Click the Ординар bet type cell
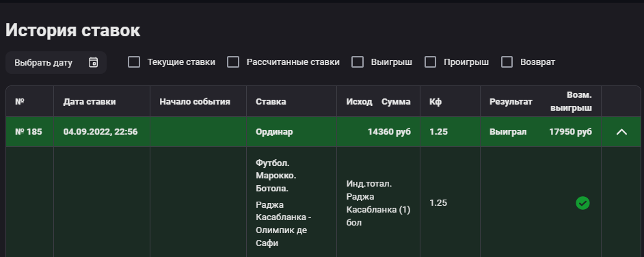644x257 pixels. [x=274, y=132]
